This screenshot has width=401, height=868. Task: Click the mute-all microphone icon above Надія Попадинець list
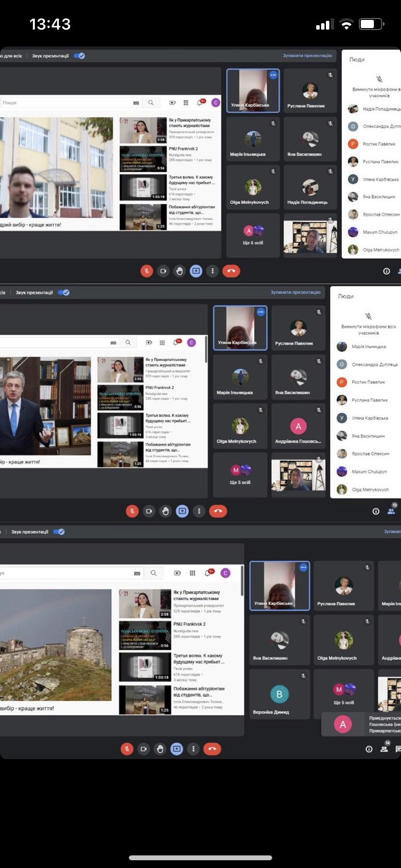tap(379, 79)
